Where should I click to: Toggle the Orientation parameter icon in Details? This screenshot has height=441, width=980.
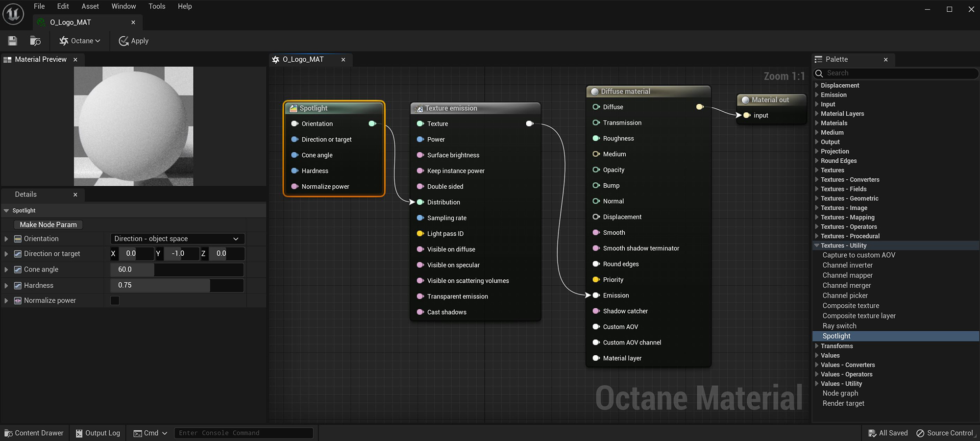pyautogui.click(x=18, y=239)
